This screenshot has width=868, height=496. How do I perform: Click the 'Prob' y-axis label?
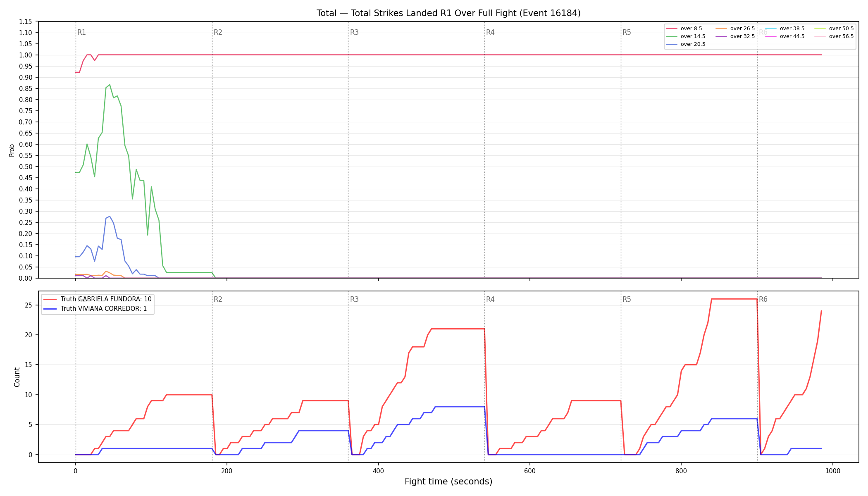(12, 150)
